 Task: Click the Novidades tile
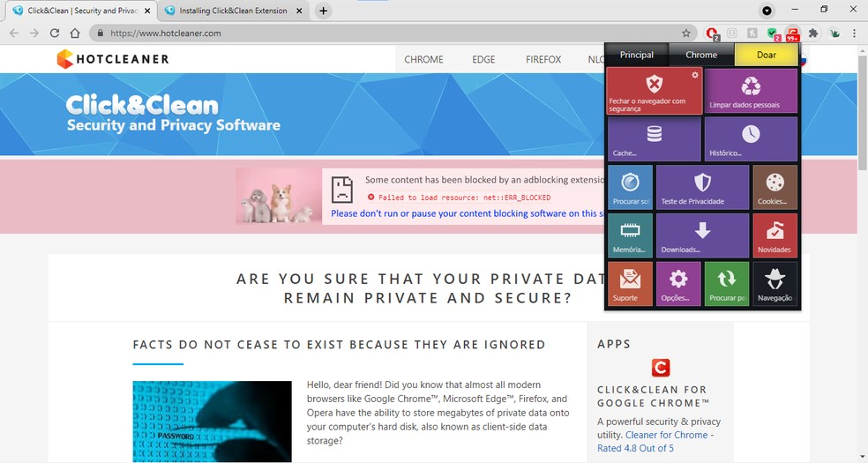[775, 235]
